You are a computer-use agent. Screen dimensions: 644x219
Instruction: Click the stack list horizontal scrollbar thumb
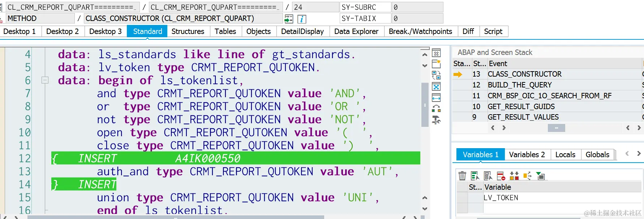[557, 128]
